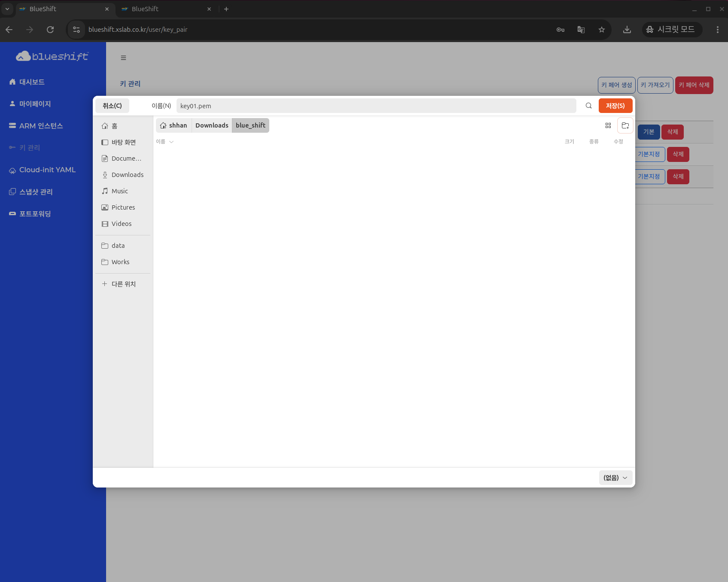The image size is (728, 582).
Task: Go to Downloads in the path breadcrumb
Action: (212, 125)
